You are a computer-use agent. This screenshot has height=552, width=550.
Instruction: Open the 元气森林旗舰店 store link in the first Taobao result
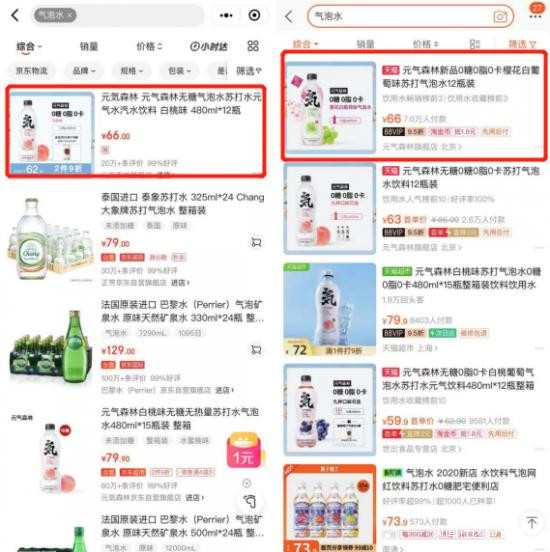click(x=422, y=147)
